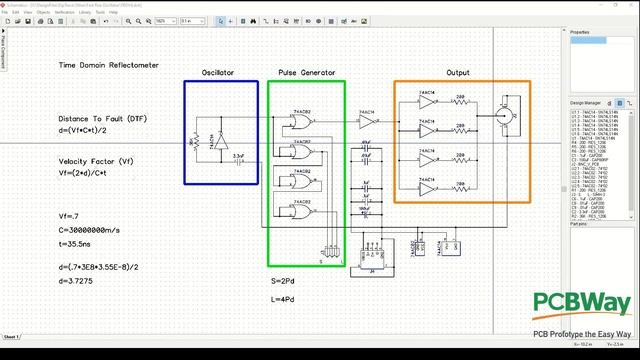
Task: Click the highlighted Properties field
Action: click(588, 40)
